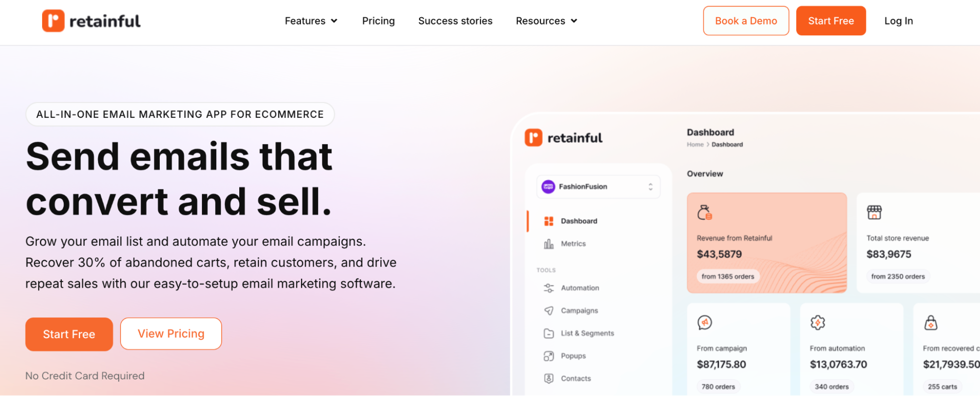Screen dimensions: 980x396
Task: Click the $13,0763.70 automation value
Action: 838,365
